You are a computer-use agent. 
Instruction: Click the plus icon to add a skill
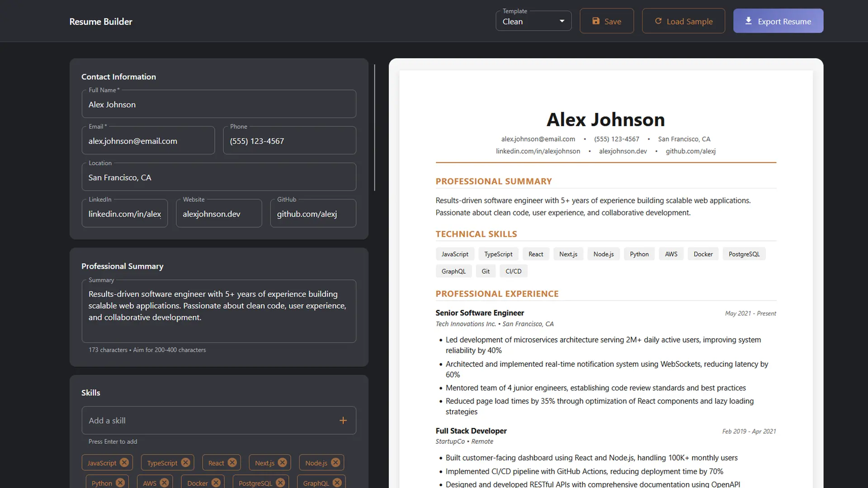[x=343, y=420]
